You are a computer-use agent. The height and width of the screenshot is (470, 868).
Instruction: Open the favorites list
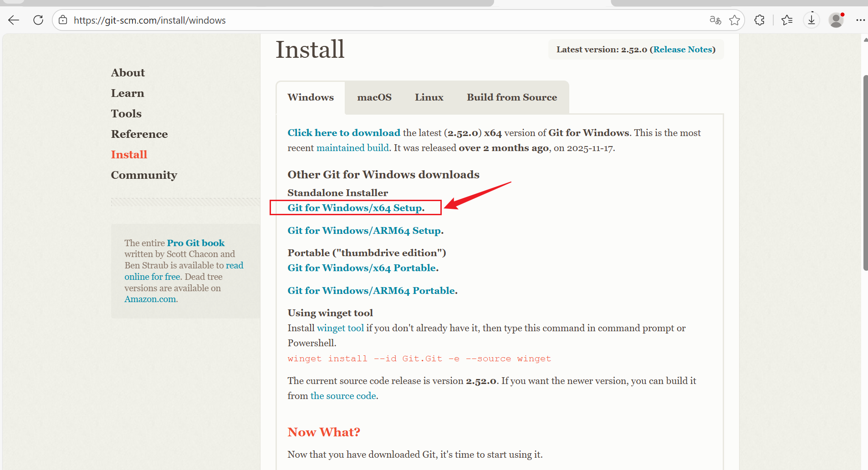786,20
